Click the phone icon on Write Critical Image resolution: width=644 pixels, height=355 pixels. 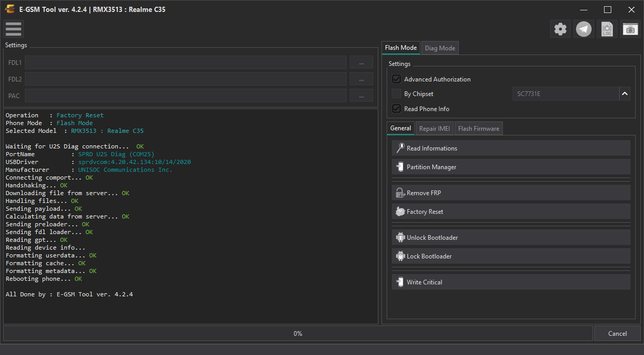(400, 282)
